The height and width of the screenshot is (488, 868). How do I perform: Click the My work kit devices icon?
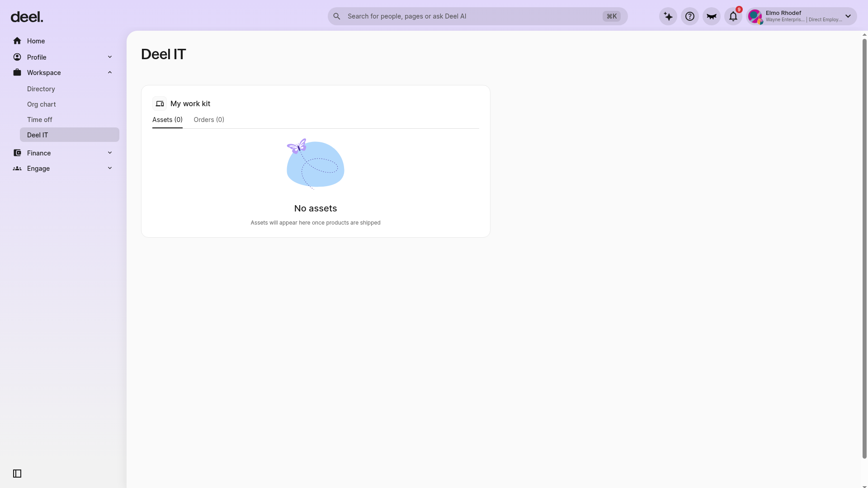pos(160,103)
